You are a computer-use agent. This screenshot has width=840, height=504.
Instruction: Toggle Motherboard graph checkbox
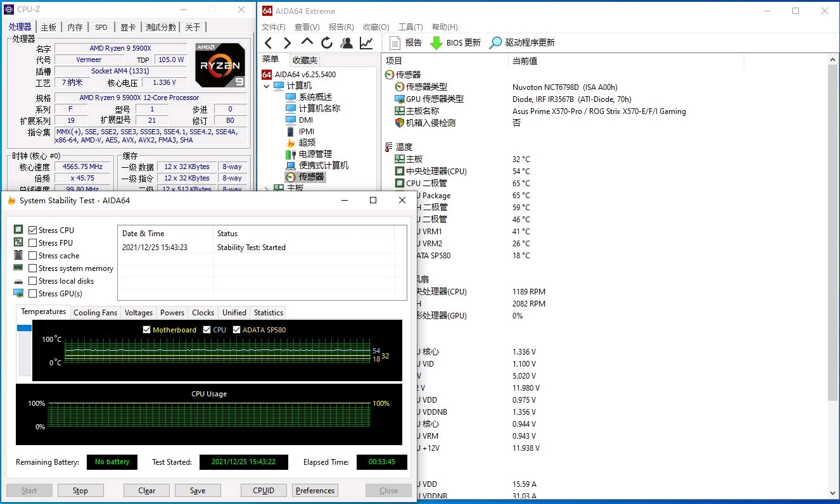point(147,330)
